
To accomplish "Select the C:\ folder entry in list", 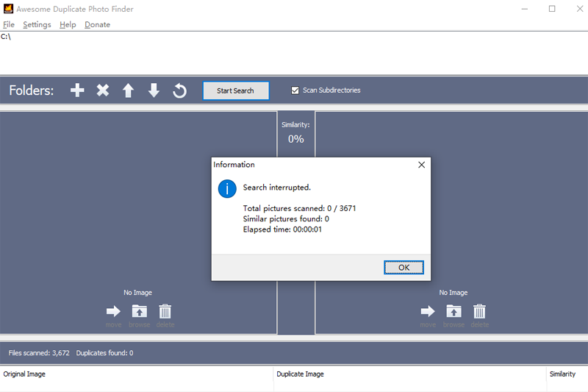I will (6, 36).
